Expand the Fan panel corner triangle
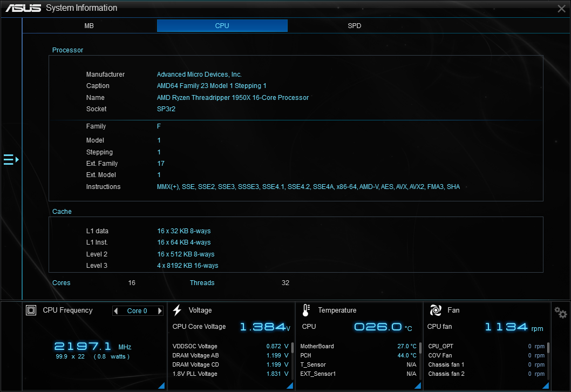 pyautogui.click(x=546, y=386)
